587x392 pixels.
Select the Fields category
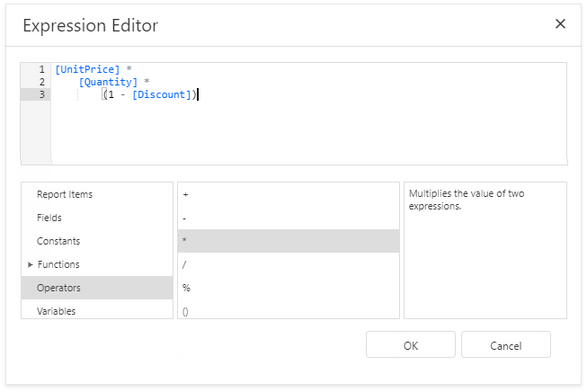click(49, 218)
